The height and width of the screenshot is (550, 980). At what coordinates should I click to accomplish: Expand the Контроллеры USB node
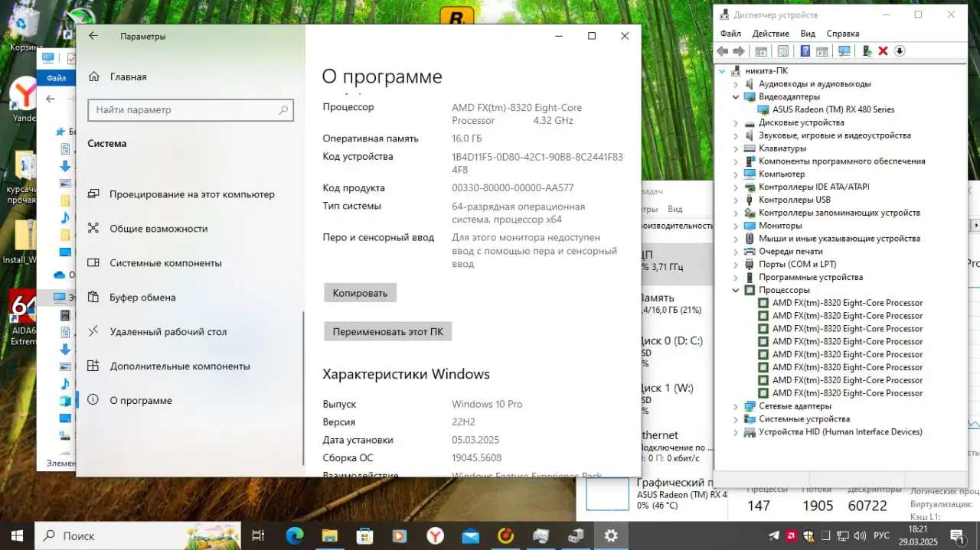pos(737,200)
